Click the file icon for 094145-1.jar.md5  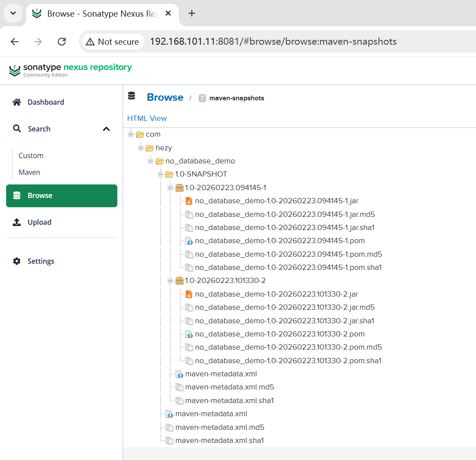pyautogui.click(x=189, y=215)
